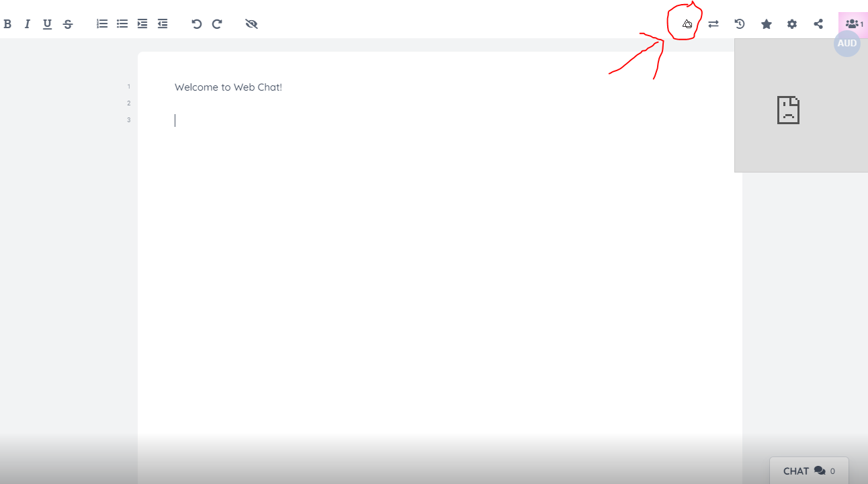
Task: Click line number 2 in the gutter
Action: [129, 103]
